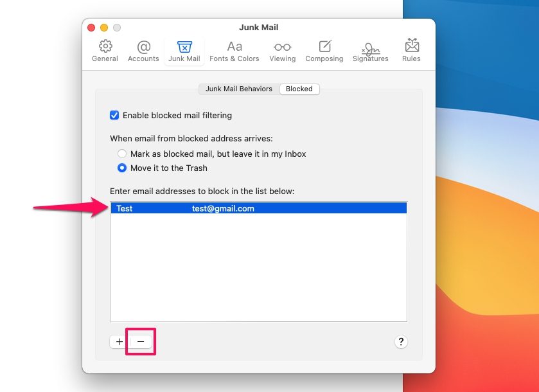Close the Junk Mail preferences window
Image resolution: width=539 pixels, height=392 pixels.
pyautogui.click(x=91, y=28)
